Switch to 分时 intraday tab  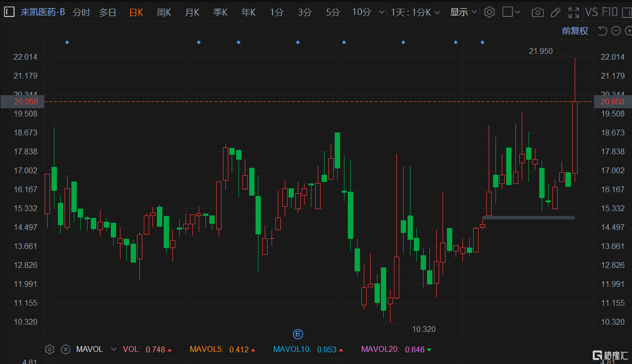[x=81, y=12]
